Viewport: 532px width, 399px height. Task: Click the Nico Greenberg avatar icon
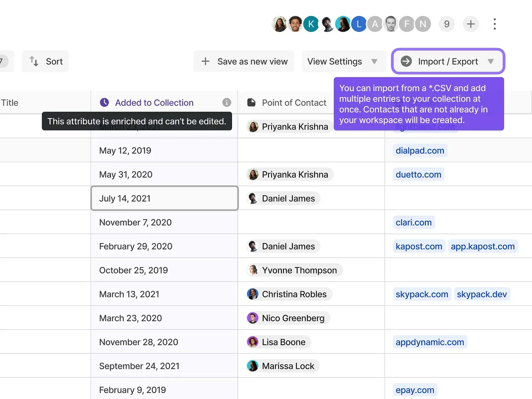tap(253, 318)
